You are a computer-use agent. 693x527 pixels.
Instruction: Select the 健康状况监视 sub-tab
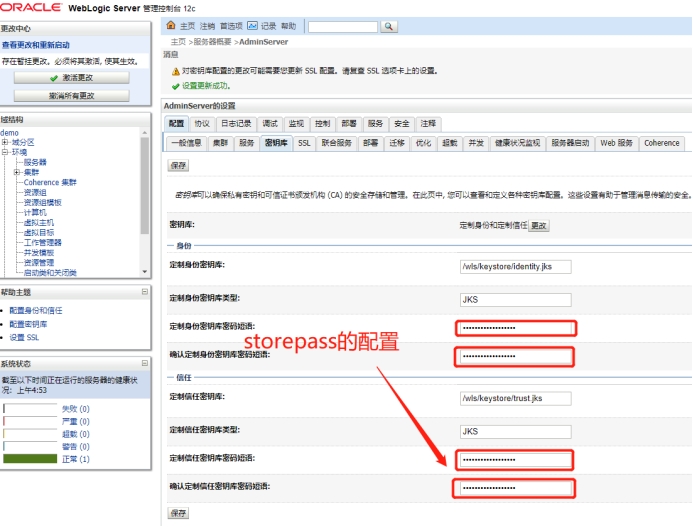pos(517,143)
